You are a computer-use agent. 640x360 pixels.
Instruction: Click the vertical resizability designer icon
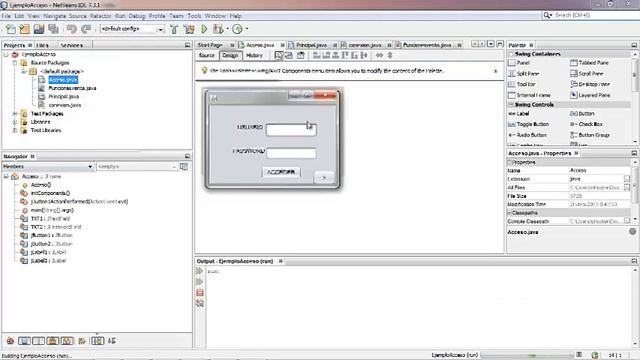tap(390, 55)
